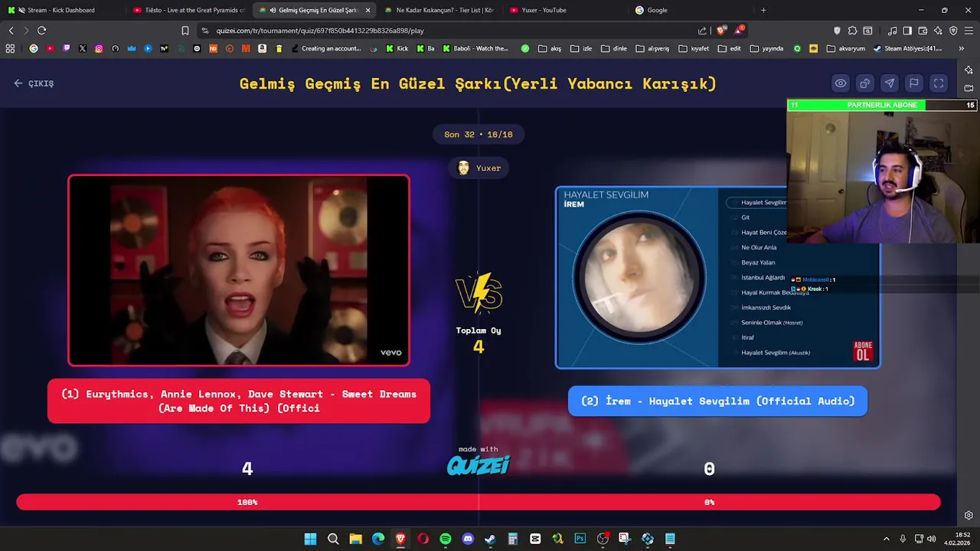This screenshot has width=980, height=551.
Task: Open the Kick bookmark
Action: coord(397,48)
